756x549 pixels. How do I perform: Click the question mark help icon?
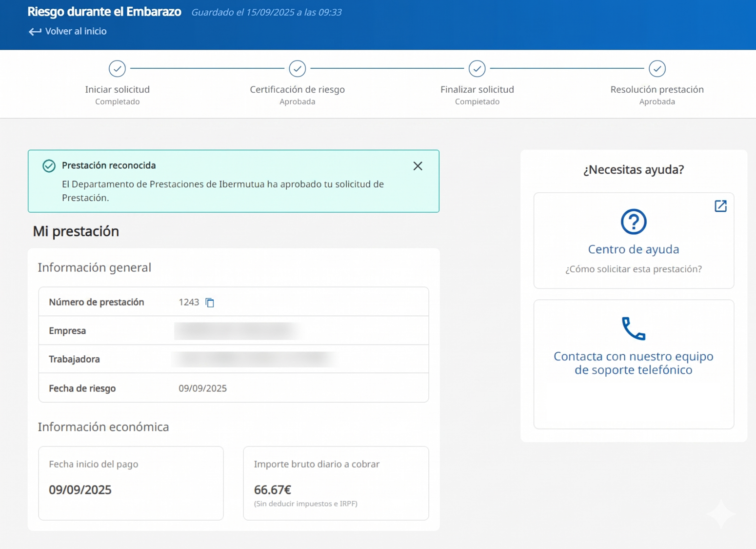[x=633, y=222]
